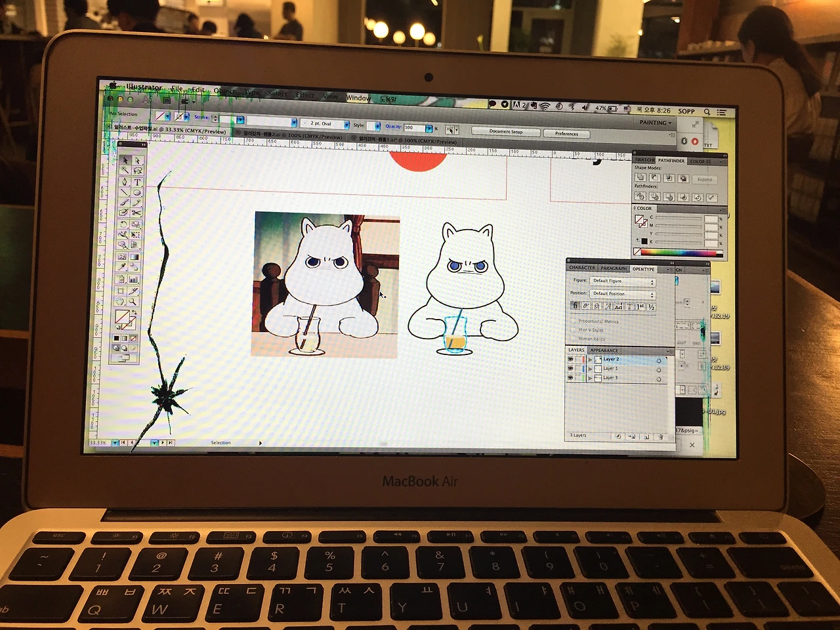Switch to the Paragraph panel tab

[614, 268]
